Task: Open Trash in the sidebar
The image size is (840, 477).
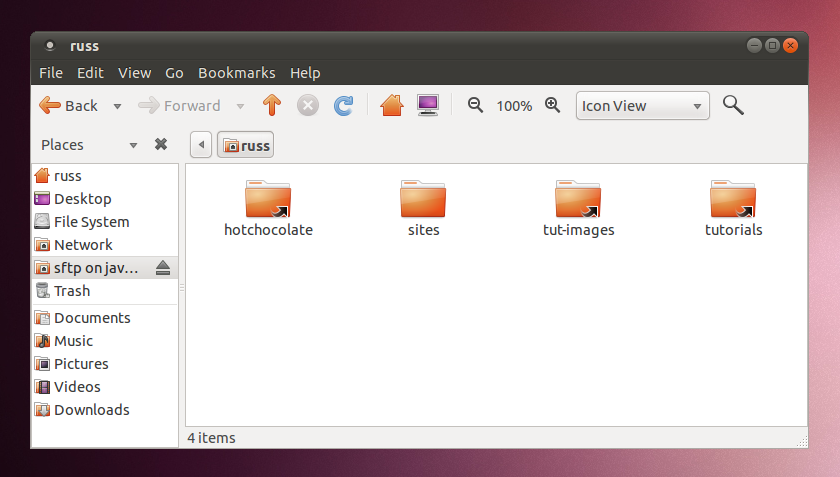Action: point(105,291)
